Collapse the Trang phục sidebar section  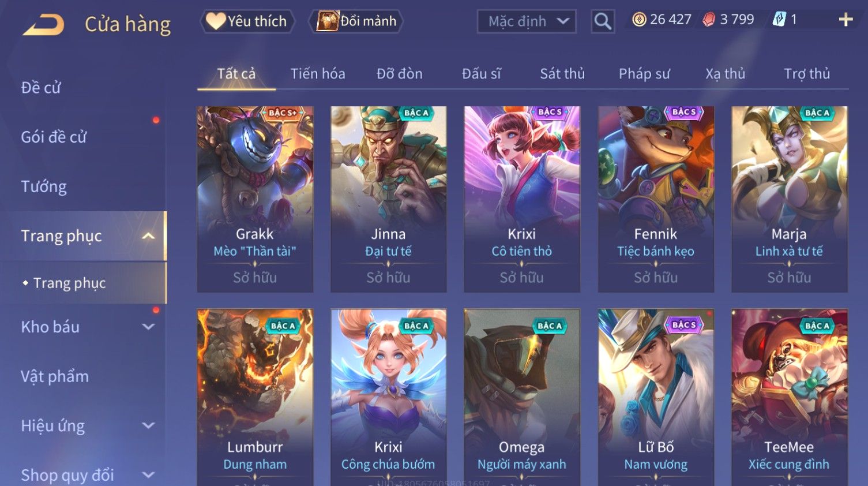tap(148, 236)
